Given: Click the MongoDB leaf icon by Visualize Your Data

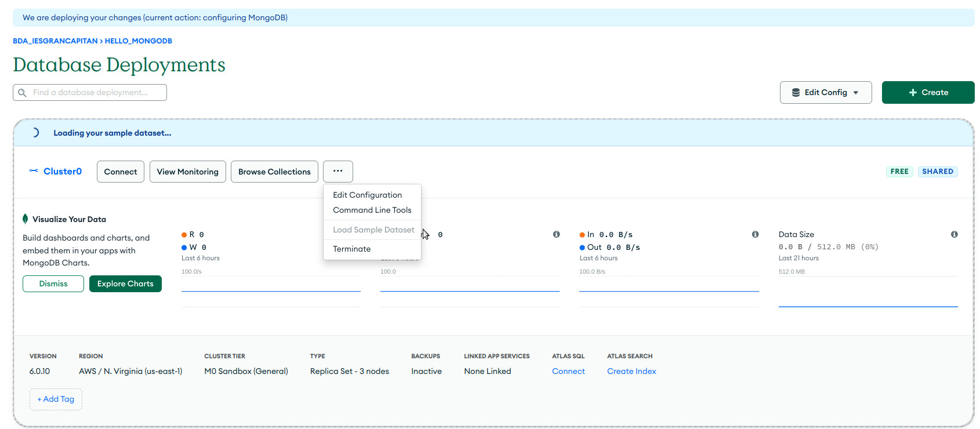Looking at the screenshot, I should 25,219.
